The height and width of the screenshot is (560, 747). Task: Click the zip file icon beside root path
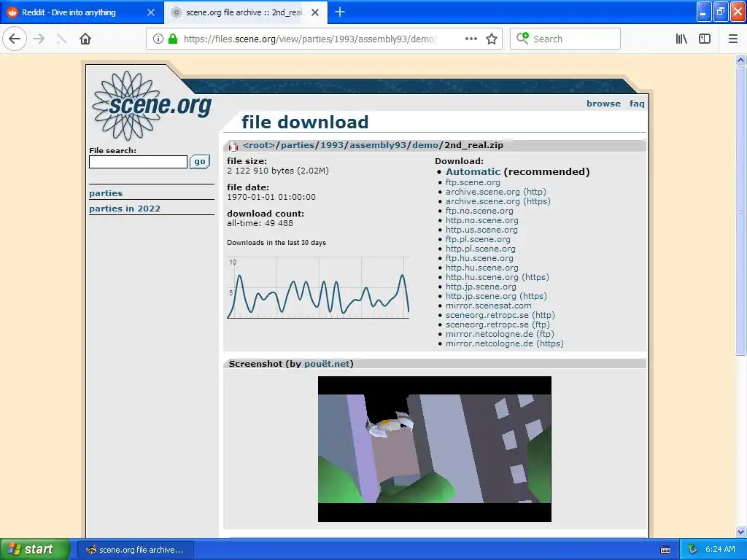233,146
